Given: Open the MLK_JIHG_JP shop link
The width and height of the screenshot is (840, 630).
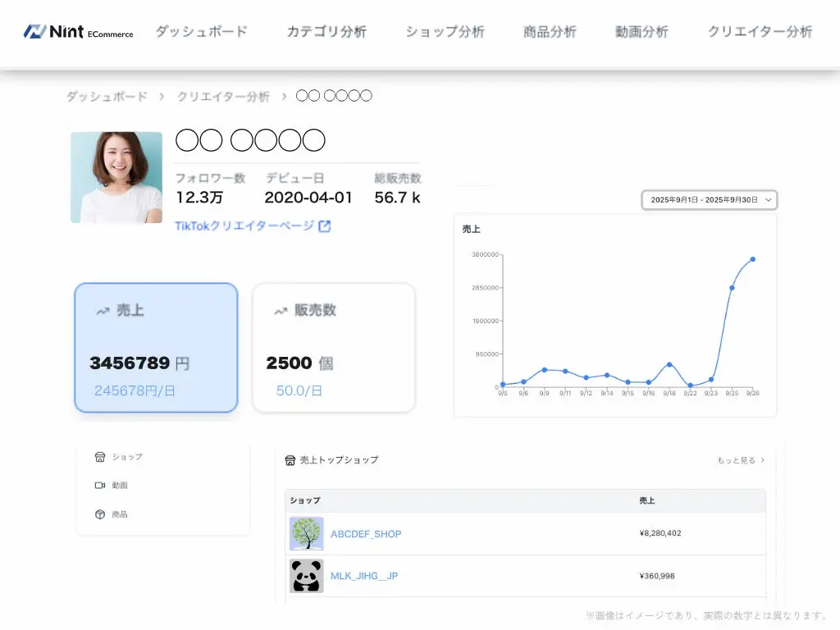Looking at the screenshot, I should coord(364,576).
